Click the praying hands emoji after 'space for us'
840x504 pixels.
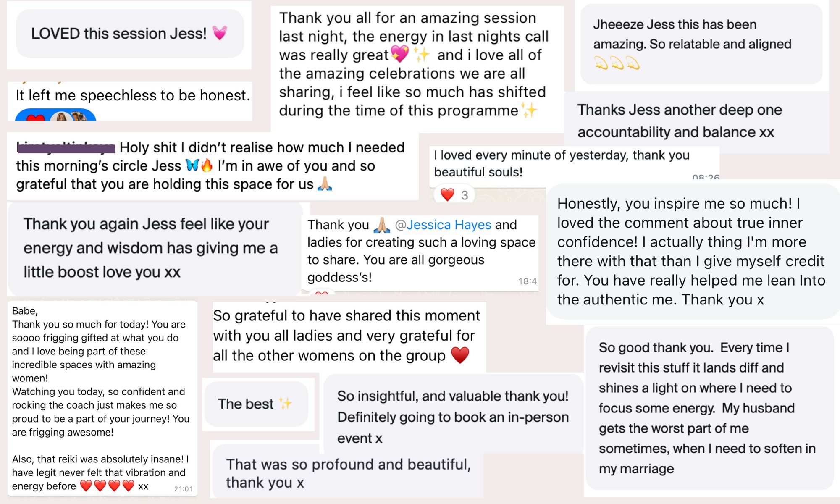325,184
